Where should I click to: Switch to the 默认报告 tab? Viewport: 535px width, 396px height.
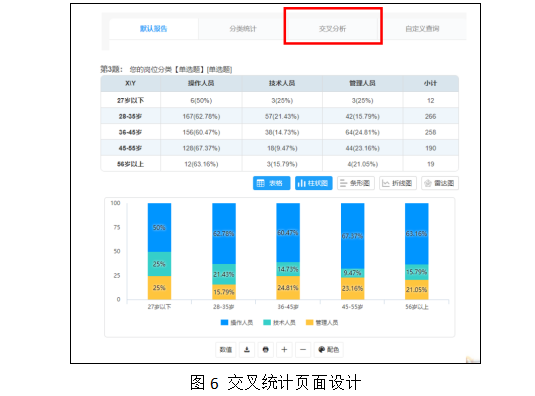pos(154,29)
